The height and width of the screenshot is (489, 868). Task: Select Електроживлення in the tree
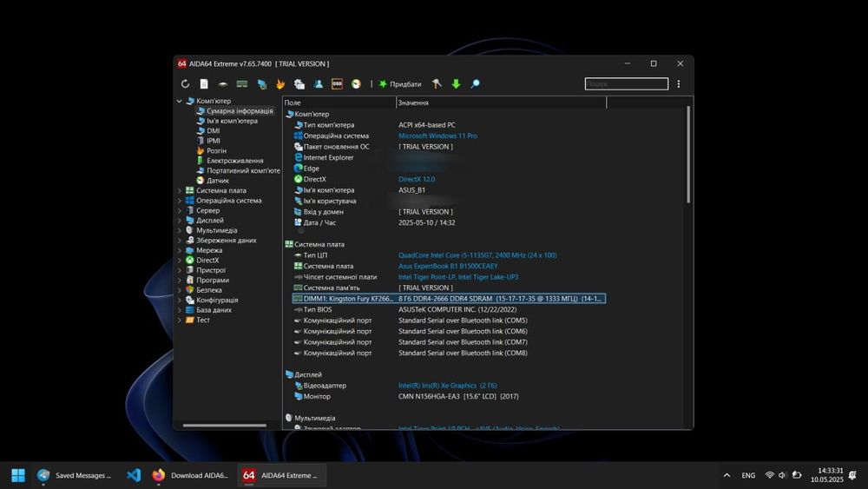tap(234, 161)
